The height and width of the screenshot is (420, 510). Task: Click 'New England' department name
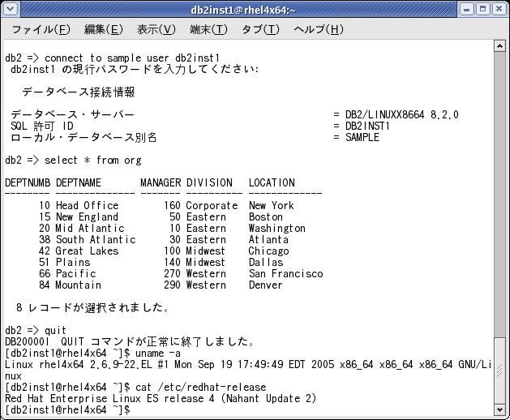click(87, 217)
